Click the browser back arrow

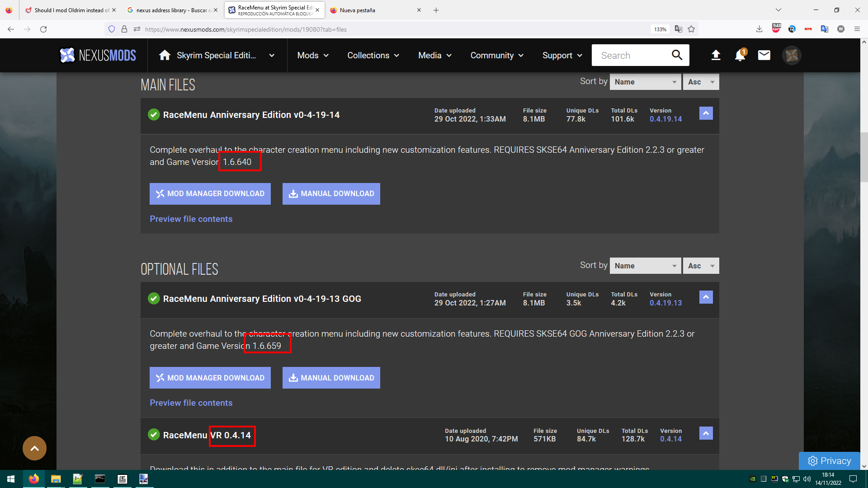11,29
